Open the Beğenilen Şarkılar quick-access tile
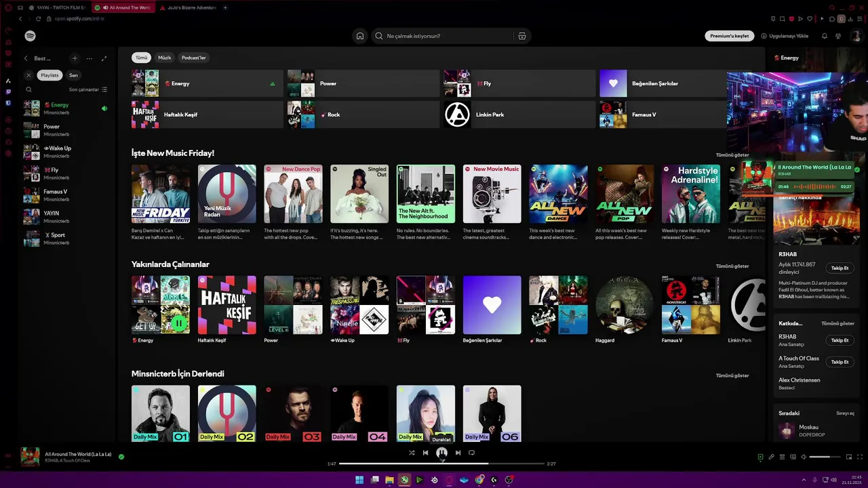Viewport: 868px width, 488px height. click(663, 83)
